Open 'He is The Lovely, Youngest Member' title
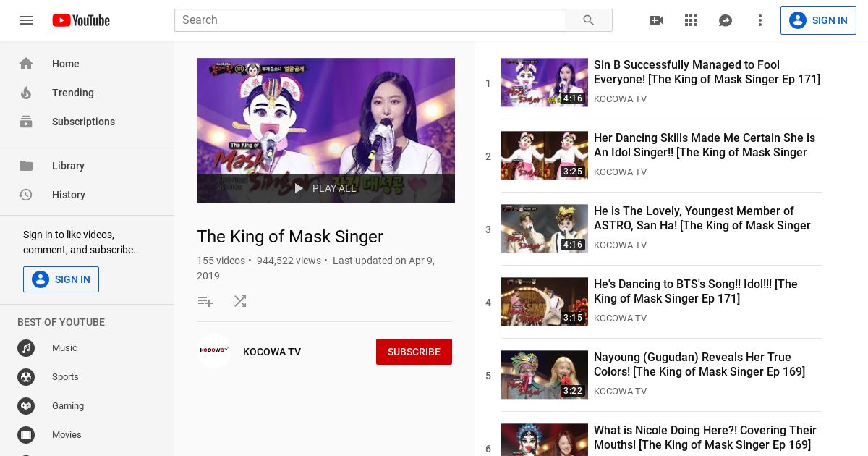The width and height of the screenshot is (868, 456). click(702, 219)
